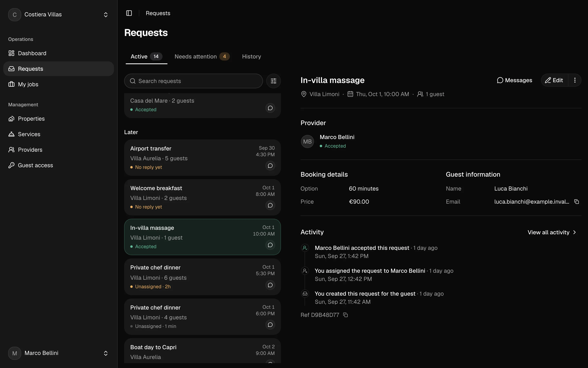588x368 pixels.
Task: Click the Luca Bianchi guest name
Action: coord(511,189)
